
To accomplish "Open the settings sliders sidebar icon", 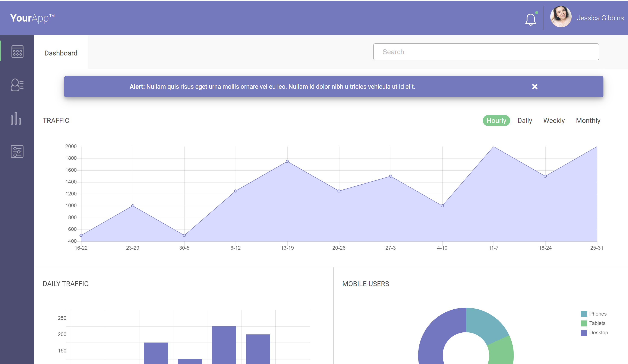I will pos(17,151).
